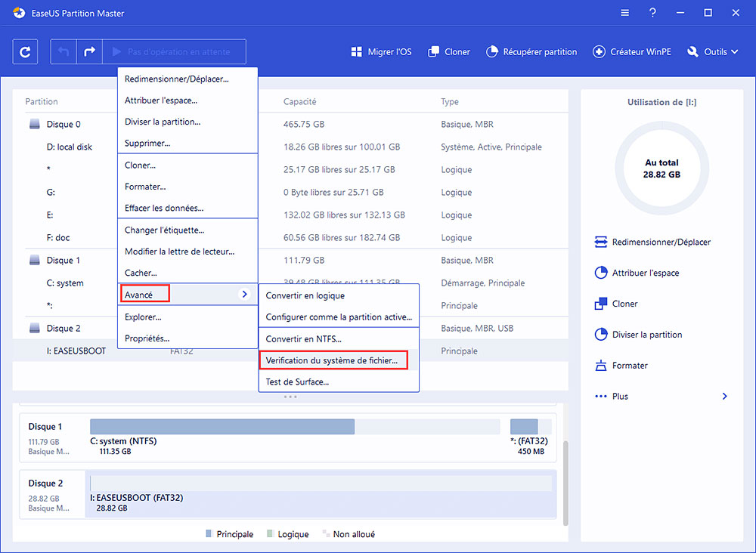Select Supprimer in context menu
This screenshot has height=553, width=756.
187,143
